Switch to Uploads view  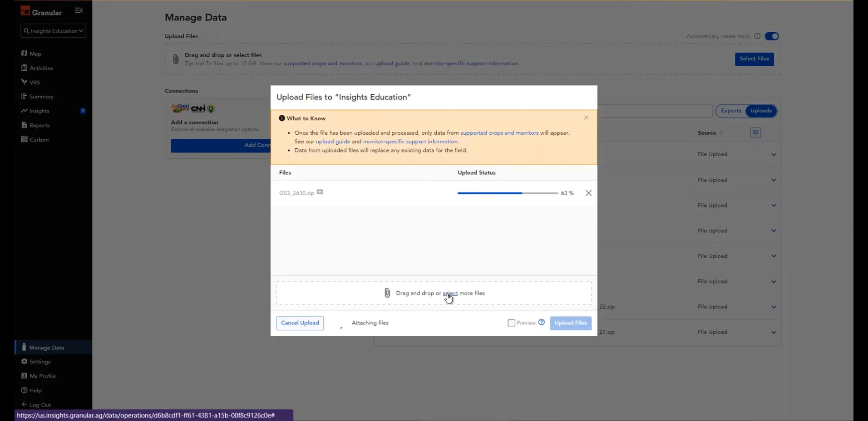pos(761,111)
